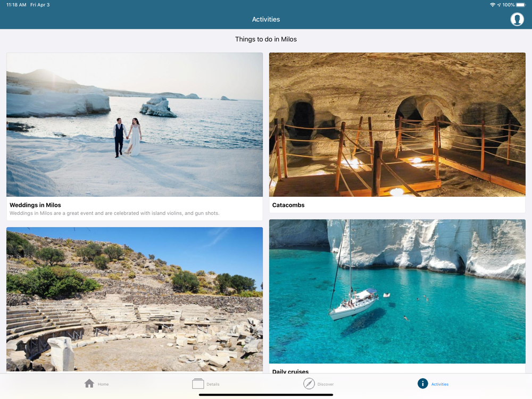The width and height of the screenshot is (532, 399).
Task: Open the Catacombs cave photo
Action: click(397, 124)
